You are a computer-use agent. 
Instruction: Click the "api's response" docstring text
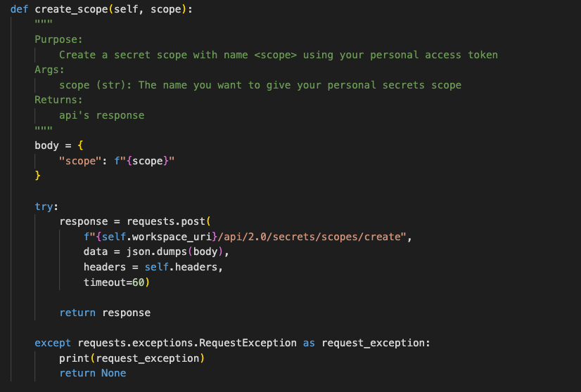pos(101,115)
